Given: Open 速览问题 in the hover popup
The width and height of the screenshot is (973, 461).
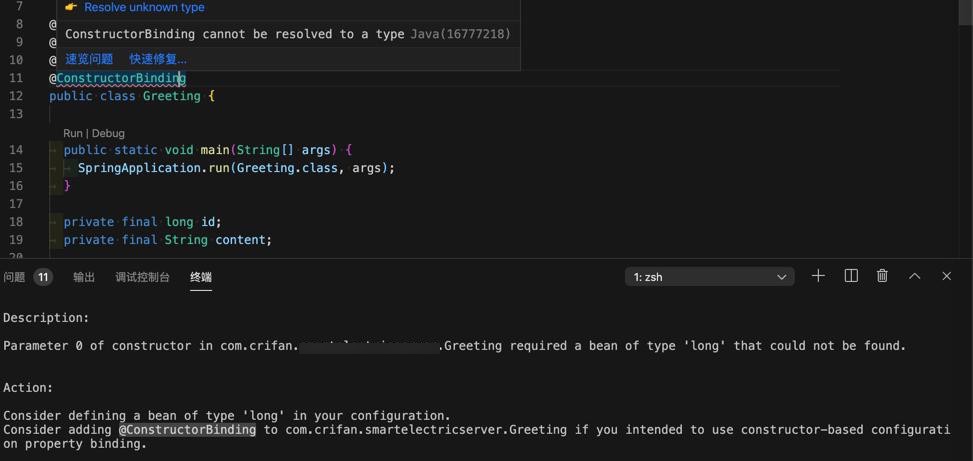Looking at the screenshot, I should 89,59.
